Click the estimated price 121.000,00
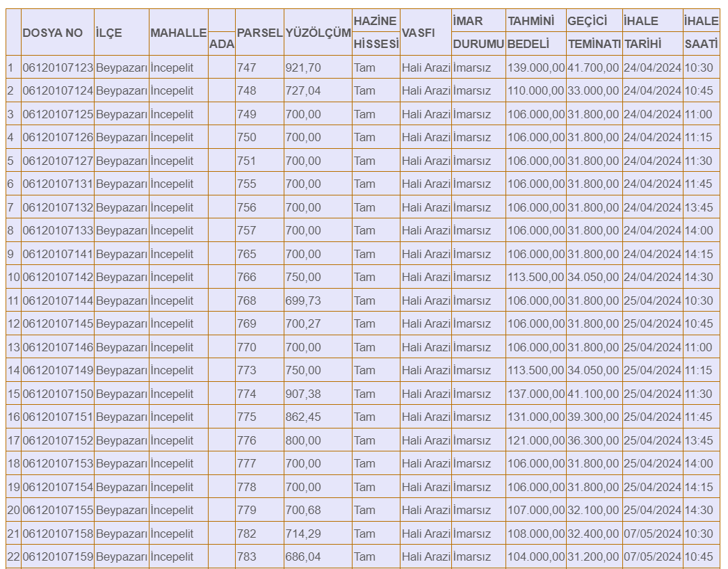The width and height of the screenshot is (728, 569). coord(535,441)
